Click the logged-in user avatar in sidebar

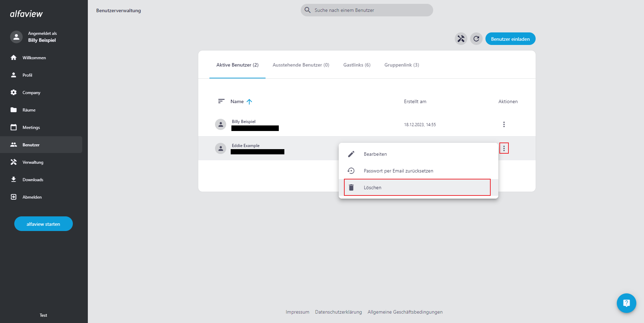(x=16, y=37)
